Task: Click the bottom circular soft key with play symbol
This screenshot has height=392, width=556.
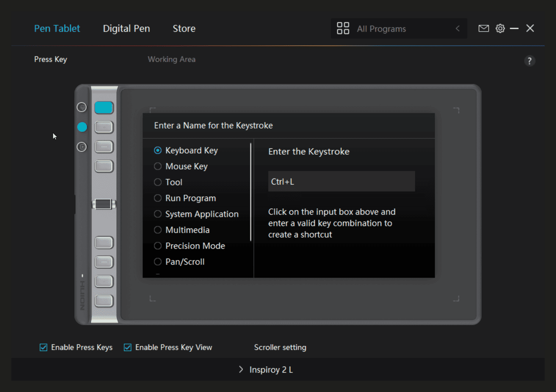Action: 81,147
